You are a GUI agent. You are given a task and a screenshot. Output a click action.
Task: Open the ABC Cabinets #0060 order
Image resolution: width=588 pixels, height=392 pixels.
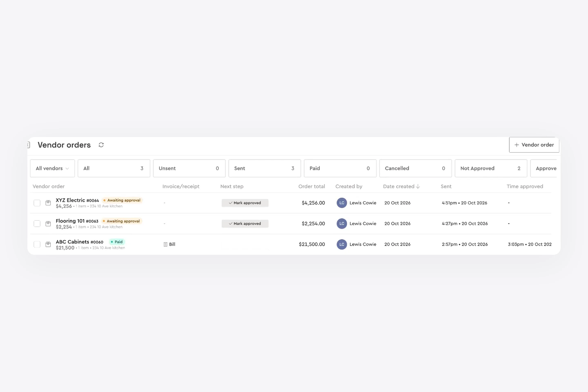[79, 242]
